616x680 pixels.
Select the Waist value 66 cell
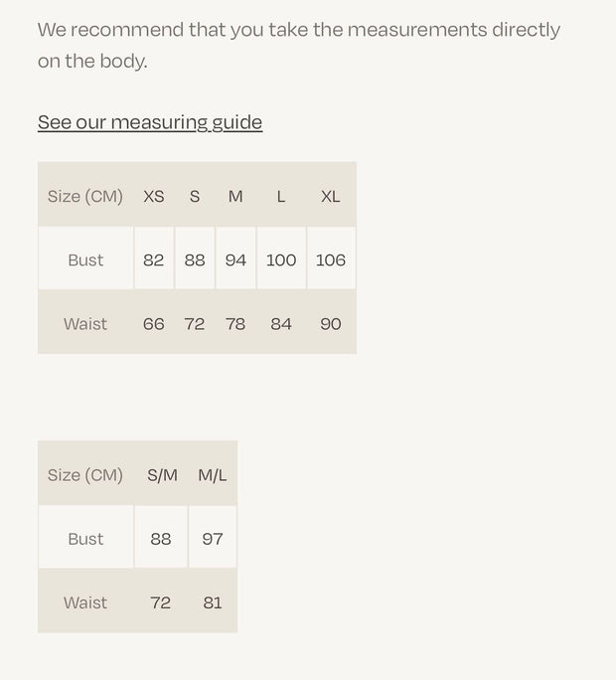[x=154, y=323]
